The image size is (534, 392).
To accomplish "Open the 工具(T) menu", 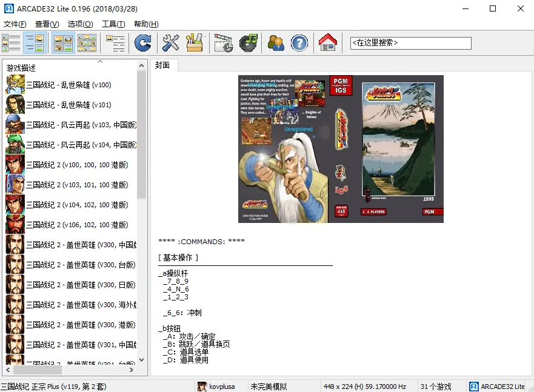I will tap(113, 24).
